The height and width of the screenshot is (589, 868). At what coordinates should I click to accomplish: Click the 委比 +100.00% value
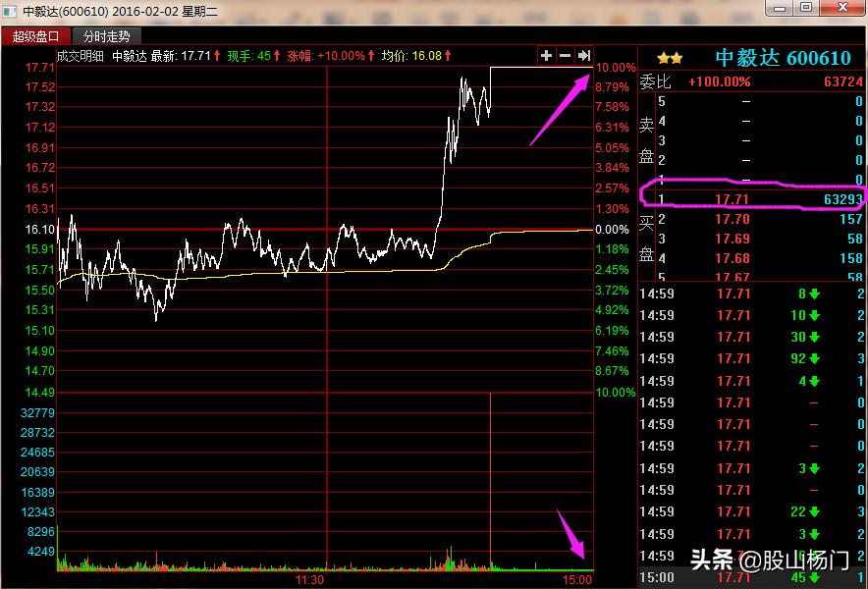point(719,81)
